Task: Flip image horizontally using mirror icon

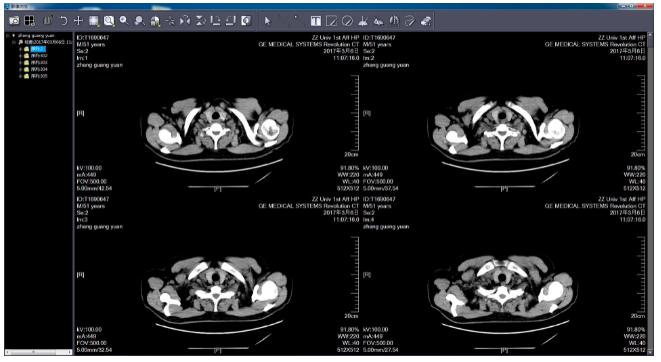Action: (185, 20)
